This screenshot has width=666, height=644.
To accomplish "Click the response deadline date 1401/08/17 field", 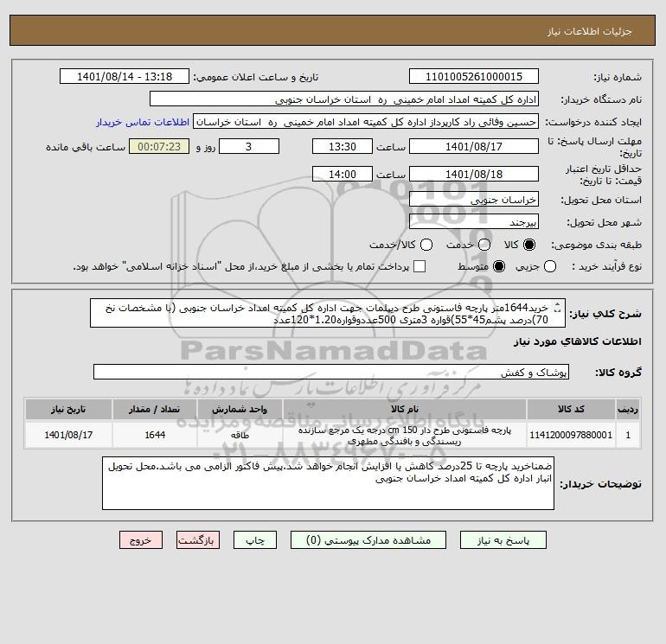I will (x=474, y=146).
